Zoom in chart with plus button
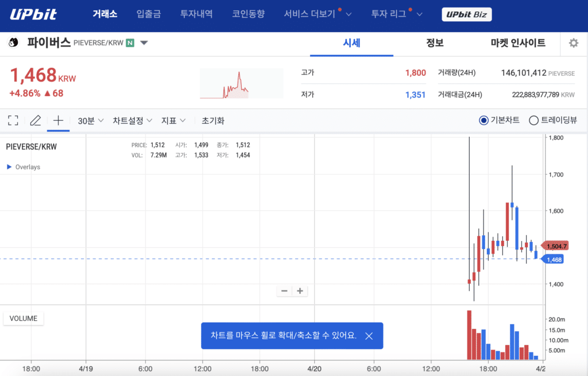The width and height of the screenshot is (588, 376). click(x=300, y=291)
